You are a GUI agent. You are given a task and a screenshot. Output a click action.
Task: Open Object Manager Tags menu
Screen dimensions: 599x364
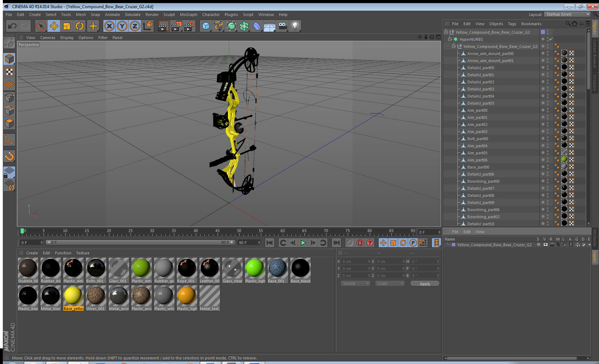click(512, 24)
